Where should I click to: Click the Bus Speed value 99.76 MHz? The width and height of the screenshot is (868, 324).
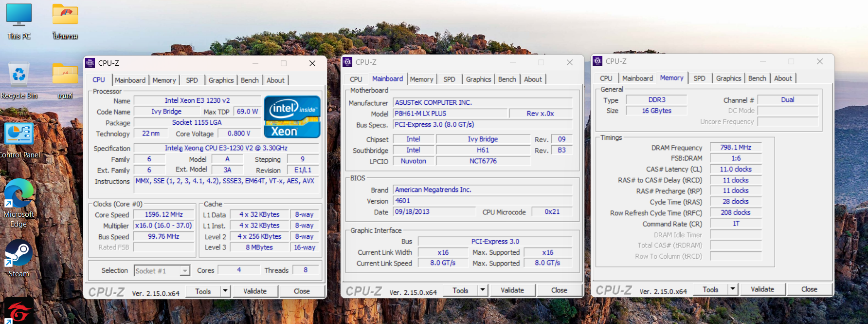(x=163, y=236)
